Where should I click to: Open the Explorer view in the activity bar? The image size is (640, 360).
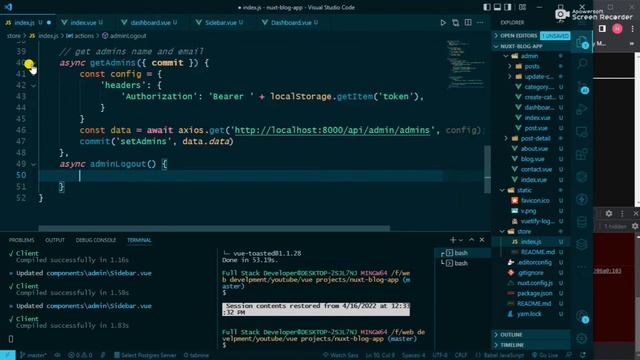pos(582,42)
